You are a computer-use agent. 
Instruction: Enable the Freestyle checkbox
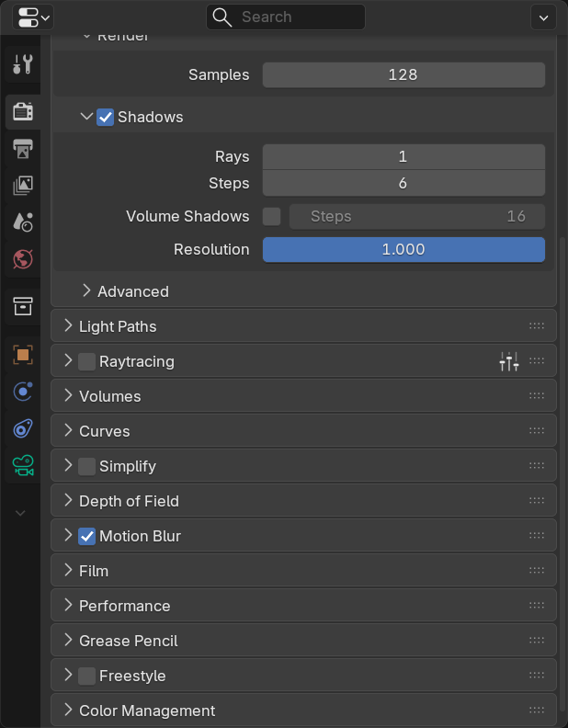pyautogui.click(x=86, y=676)
